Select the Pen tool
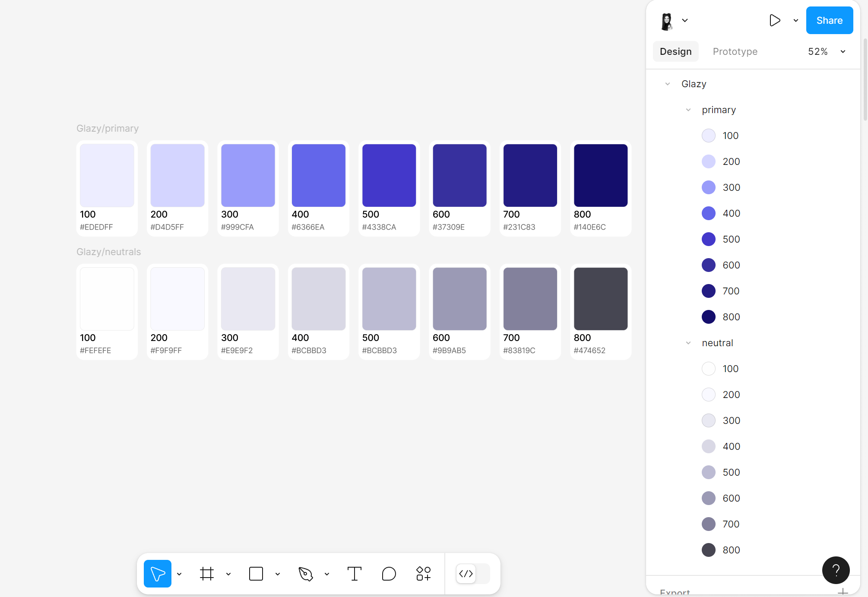The width and height of the screenshot is (868, 597). [306, 574]
